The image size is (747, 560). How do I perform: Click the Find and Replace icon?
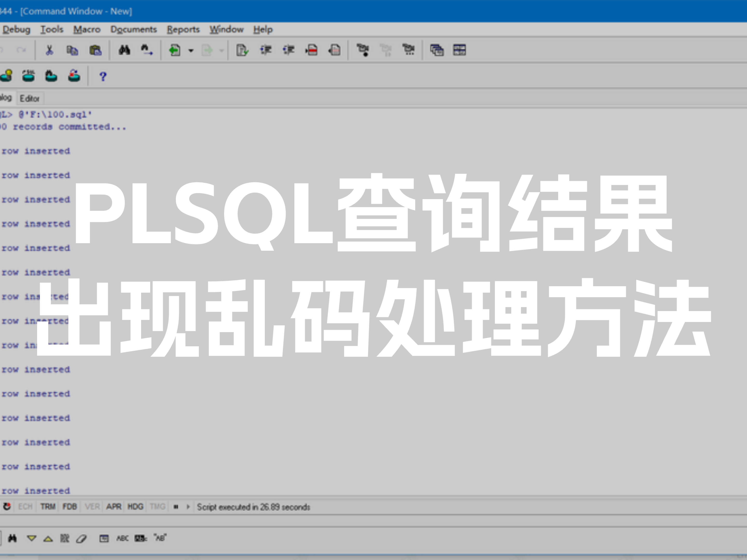coord(147,50)
